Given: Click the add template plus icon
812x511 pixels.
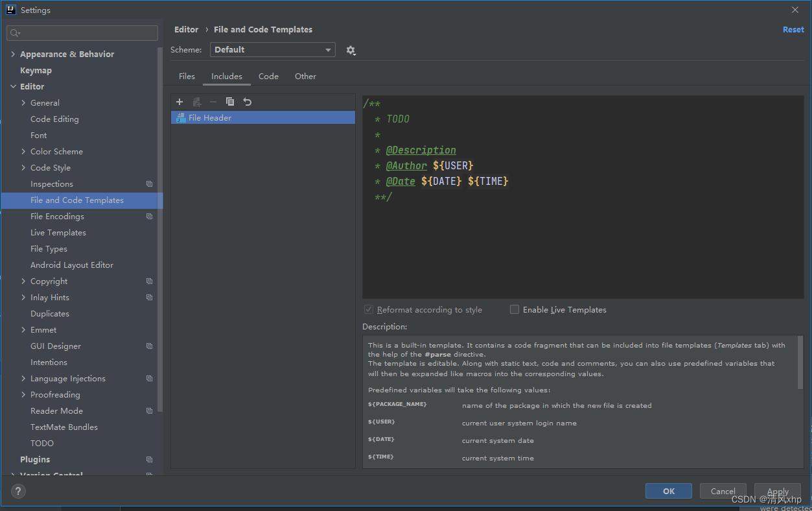Looking at the screenshot, I should tap(180, 102).
